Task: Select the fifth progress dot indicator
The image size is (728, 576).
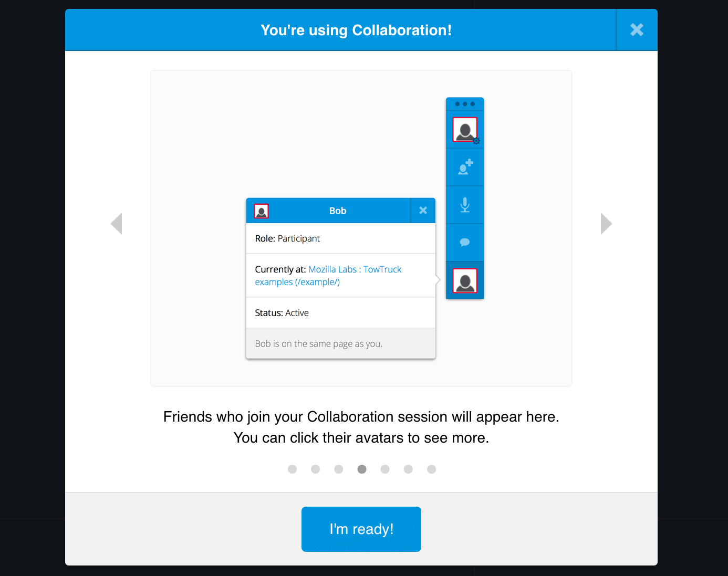Action: point(385,469)
